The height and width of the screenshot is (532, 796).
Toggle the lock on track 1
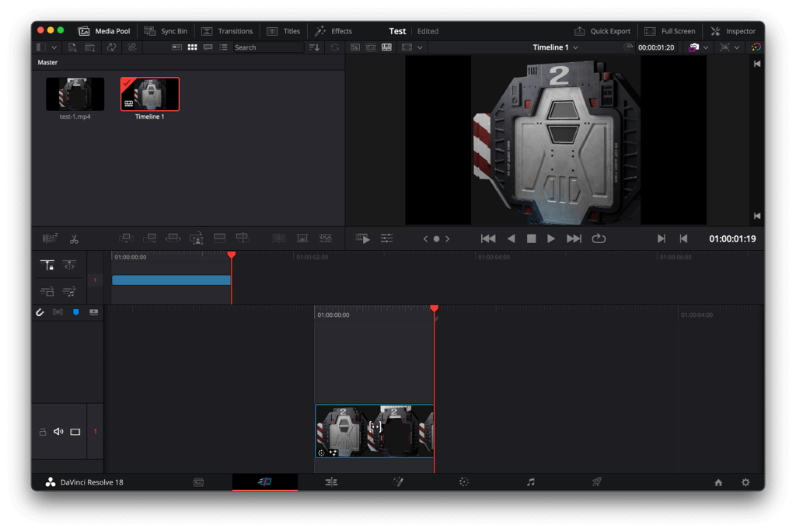point(43,432)
